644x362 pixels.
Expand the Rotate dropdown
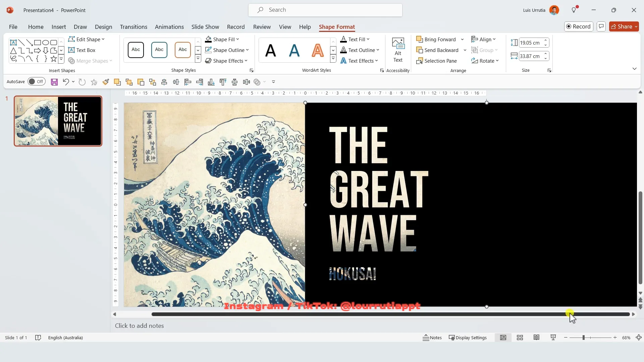[485, 61]
